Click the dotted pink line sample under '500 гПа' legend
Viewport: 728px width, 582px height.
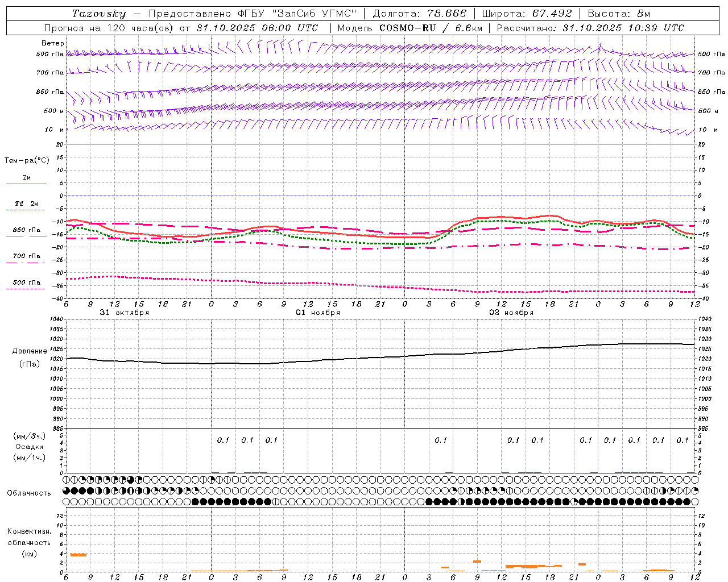click(x=26, y=289)
